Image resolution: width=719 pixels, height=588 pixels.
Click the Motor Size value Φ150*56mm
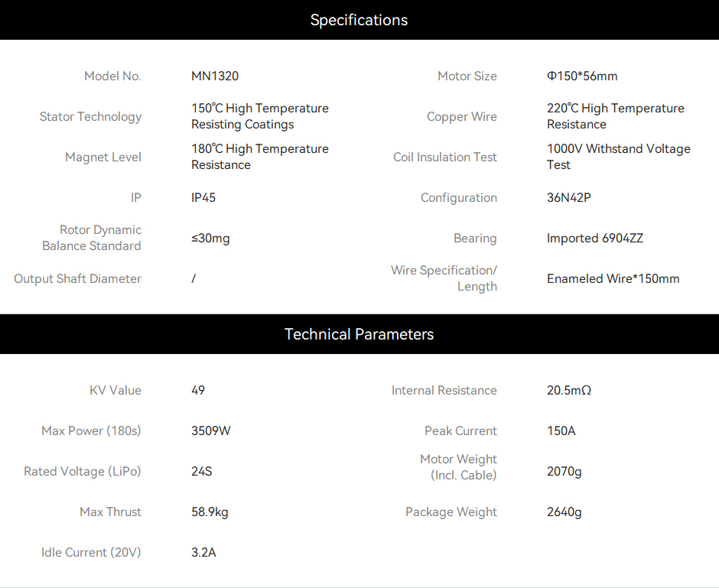tap(582, 76)
